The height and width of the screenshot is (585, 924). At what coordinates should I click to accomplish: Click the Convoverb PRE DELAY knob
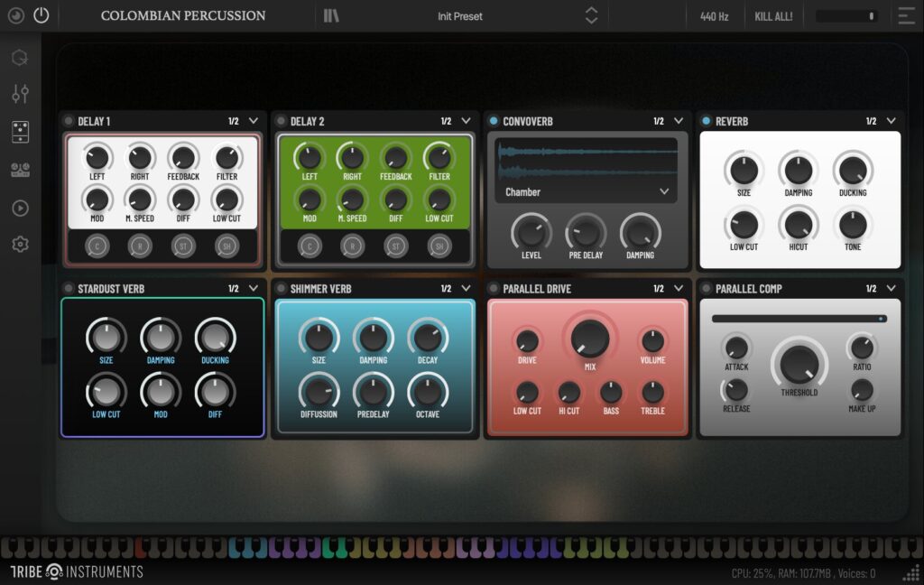pos(586,232)
